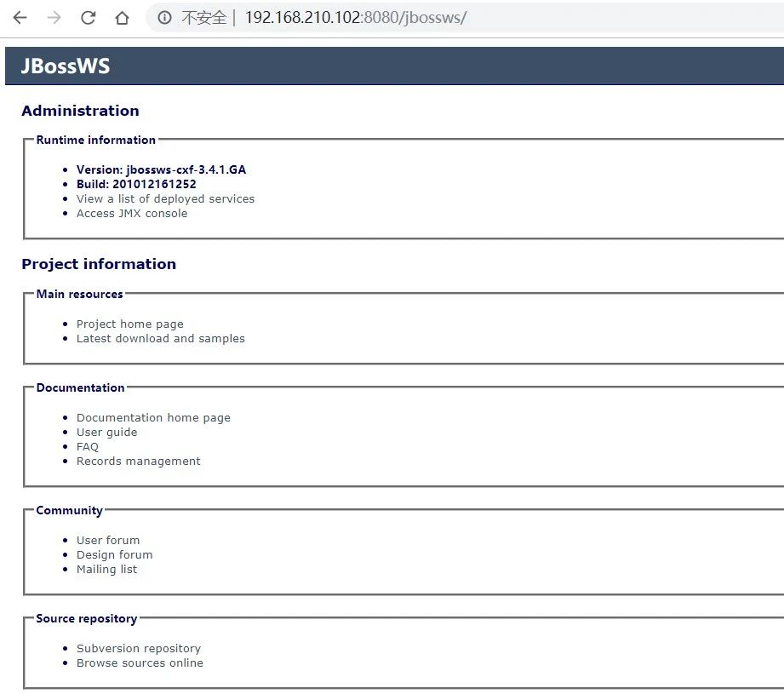Open the Mailing list link
Image resolution: width=784 pixels, height=694 pixels.
pyautogui.click(x=106, y=569)
